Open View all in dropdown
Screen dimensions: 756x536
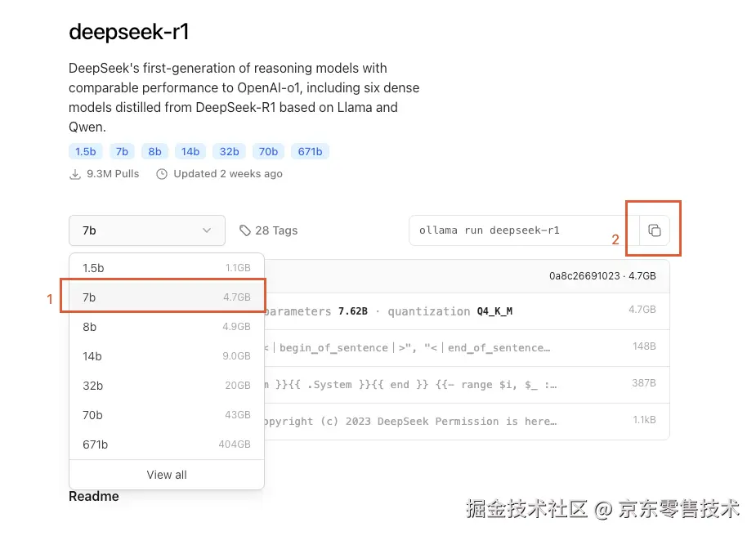point(167,475)
